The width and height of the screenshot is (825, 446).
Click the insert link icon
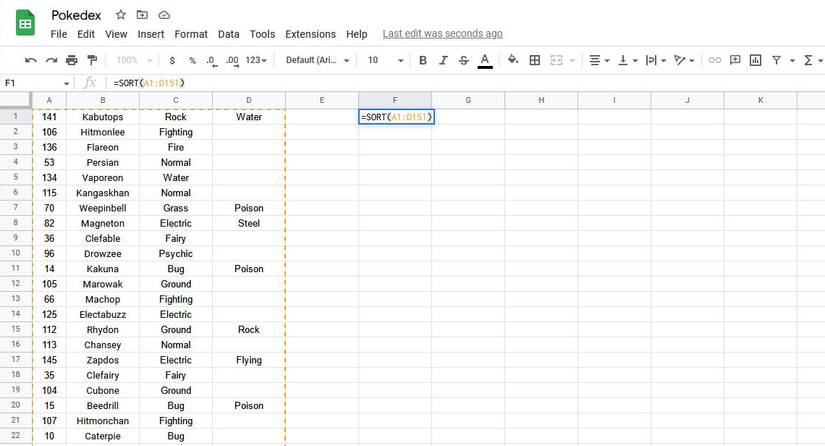point(714,60)
